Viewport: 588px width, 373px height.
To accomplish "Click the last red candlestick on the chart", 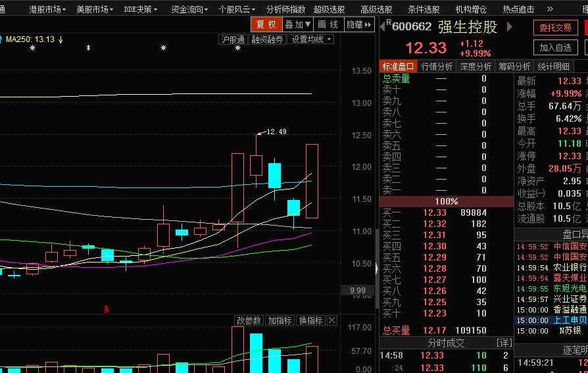I will 312,181.
